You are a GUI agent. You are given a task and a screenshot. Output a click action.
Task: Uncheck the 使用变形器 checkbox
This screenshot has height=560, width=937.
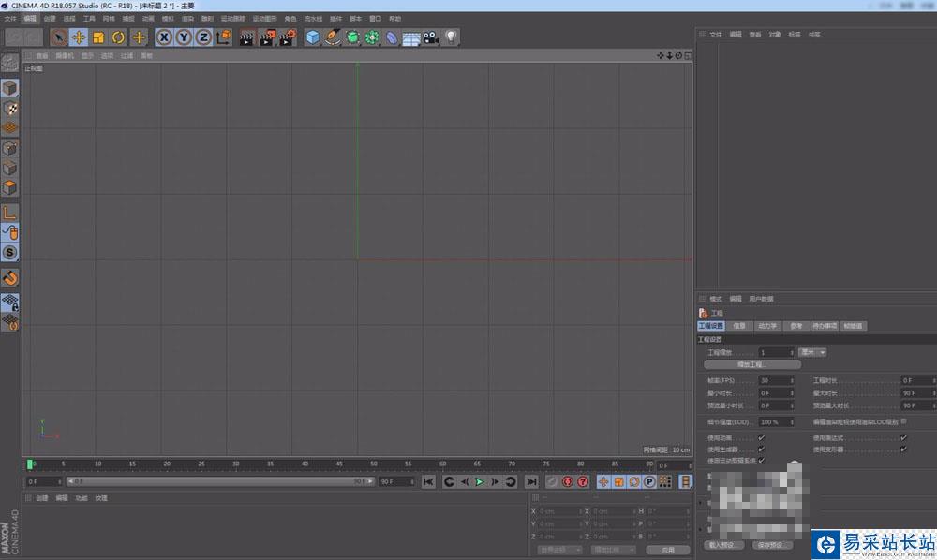pos(903,449)
